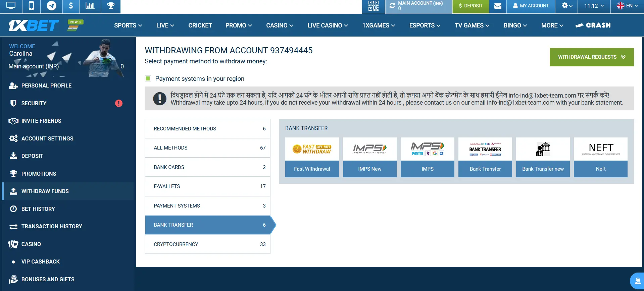Expand the Live menu
The image size is (644, 291).
tap(165, 25)
